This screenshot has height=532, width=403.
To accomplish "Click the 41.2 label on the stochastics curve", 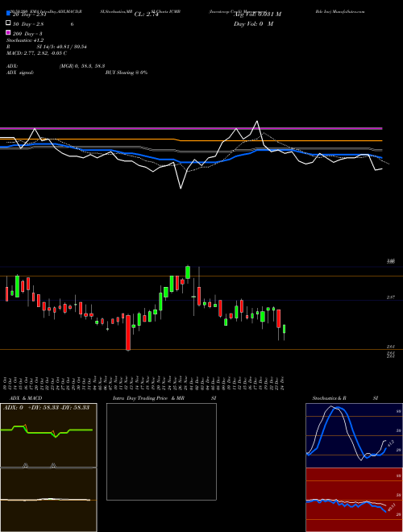I will coord(391,443).
